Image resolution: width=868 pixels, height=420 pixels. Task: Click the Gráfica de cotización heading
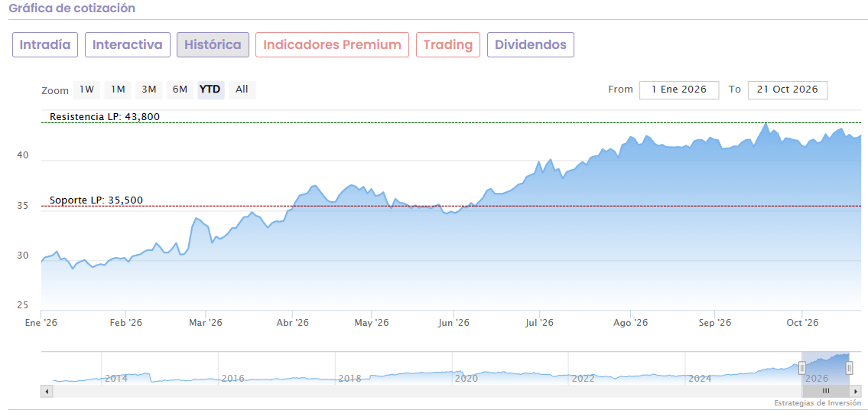click(72, 8)
